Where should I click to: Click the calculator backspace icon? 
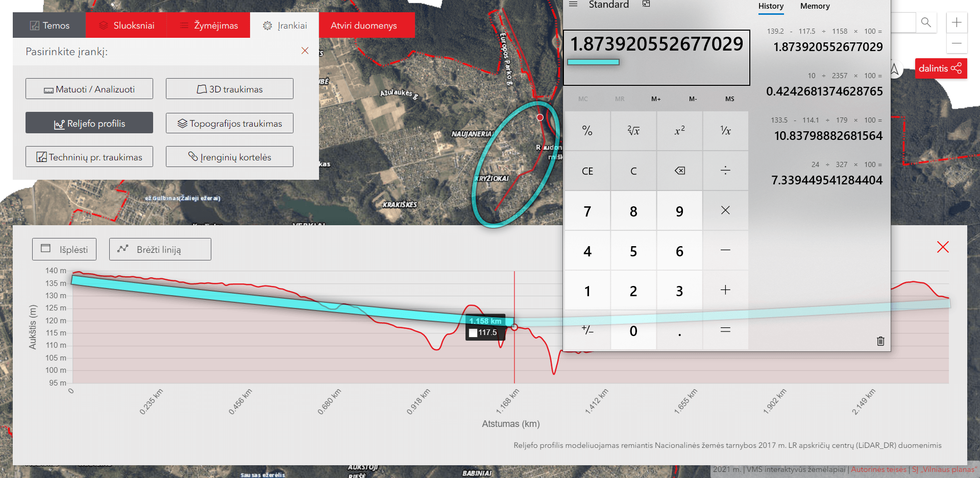tap(679, 171)
